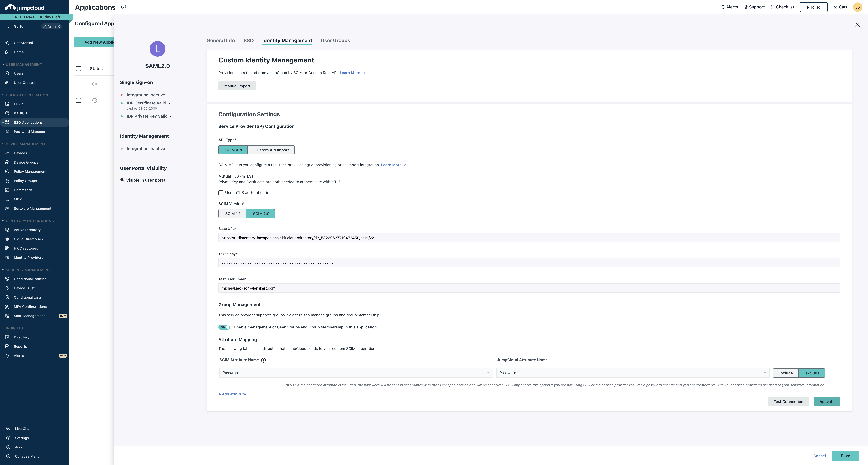Click the User Groups icon
868x465 pixels.
point(7,83)
